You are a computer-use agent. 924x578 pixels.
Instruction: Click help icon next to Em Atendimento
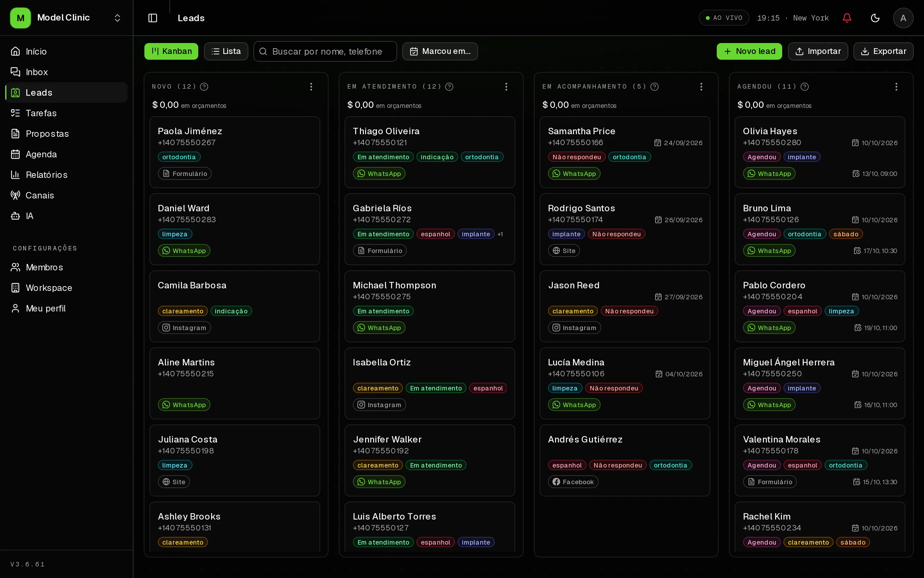coord(449,87)
